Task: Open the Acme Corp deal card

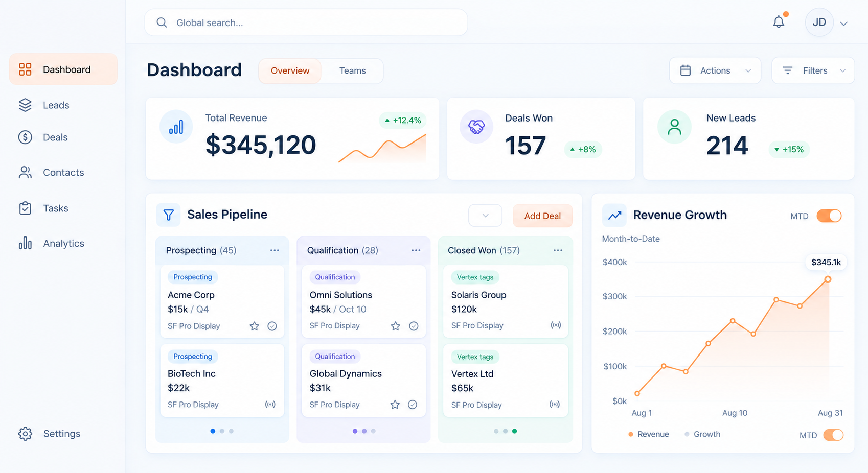Action: click(x=222, y=301)
